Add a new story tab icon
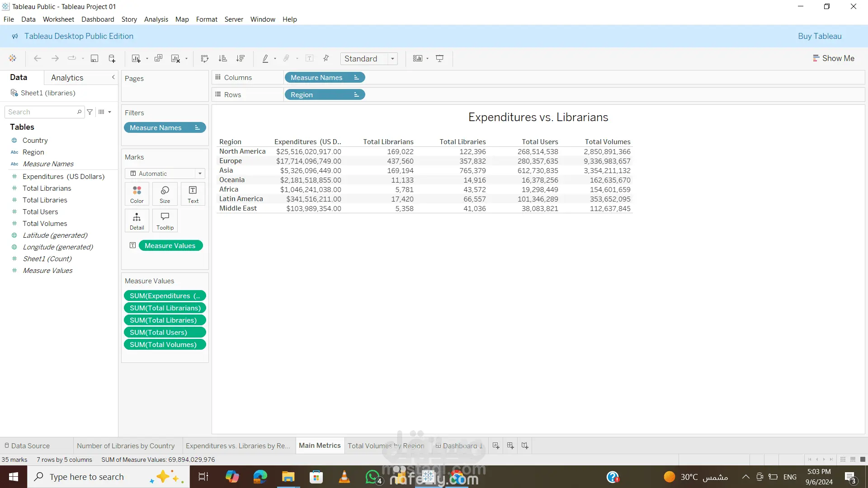Screen dimensions: 868x488 point(525,446)
